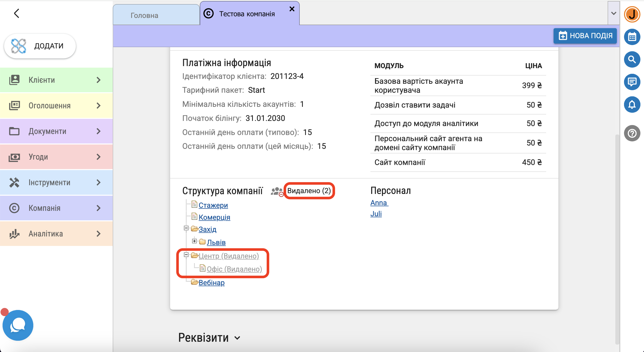The width and height of the screenshot is (644, 352).
Task: Open the support chat bubble widget
Action: (18, 325)
